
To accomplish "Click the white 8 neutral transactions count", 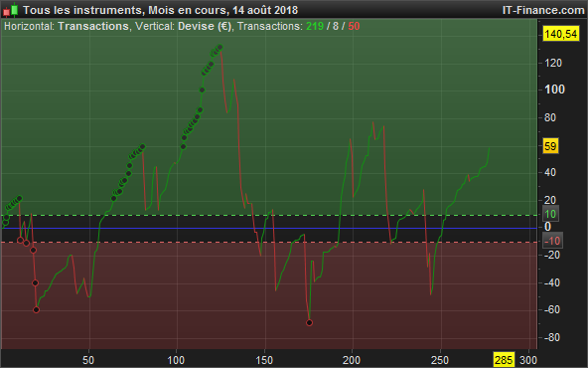I will coord(336,26).
